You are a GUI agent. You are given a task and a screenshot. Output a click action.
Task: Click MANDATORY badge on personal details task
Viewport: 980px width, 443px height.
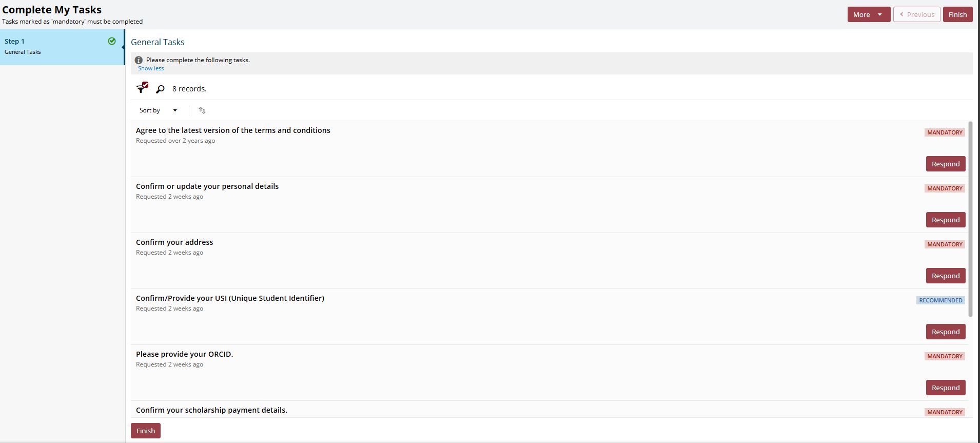click(x=945, y=188)
